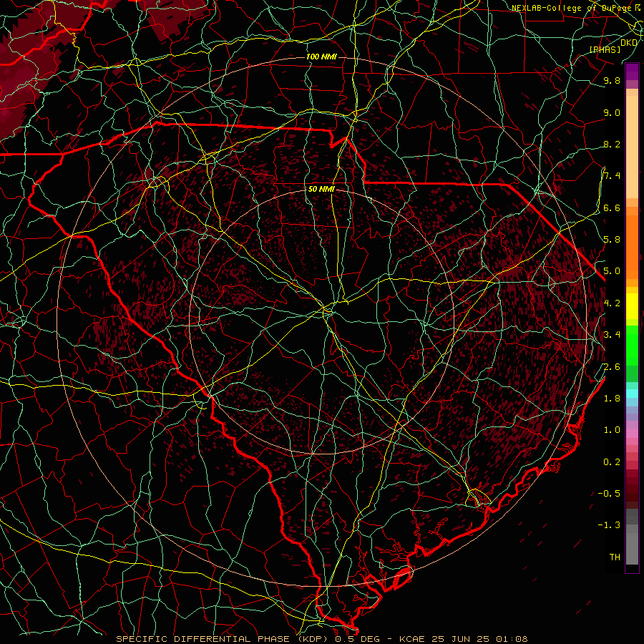Click the 6.6 value on the legend
Screen dimensions: 644x644
point(612,208)
